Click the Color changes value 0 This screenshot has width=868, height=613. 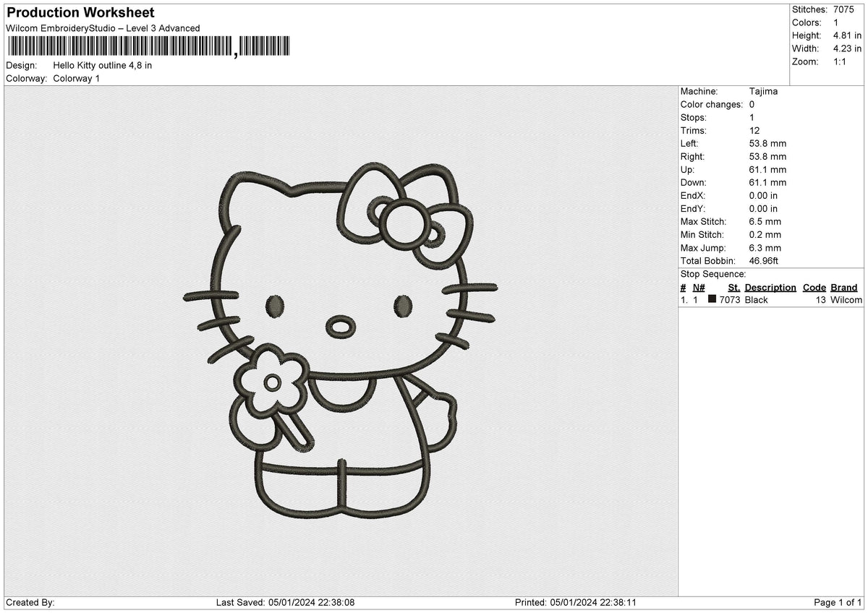[752, 104]
